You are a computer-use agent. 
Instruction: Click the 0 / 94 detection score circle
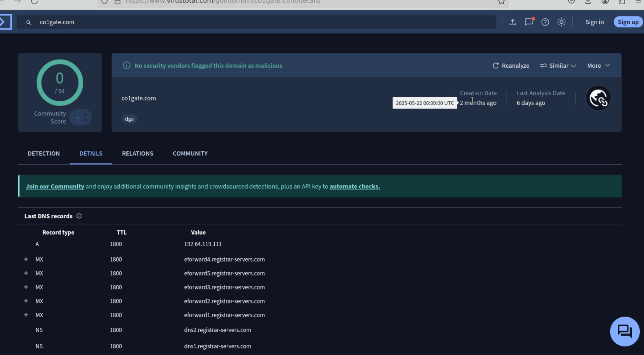pyautogui.click(x=60, y=83)
